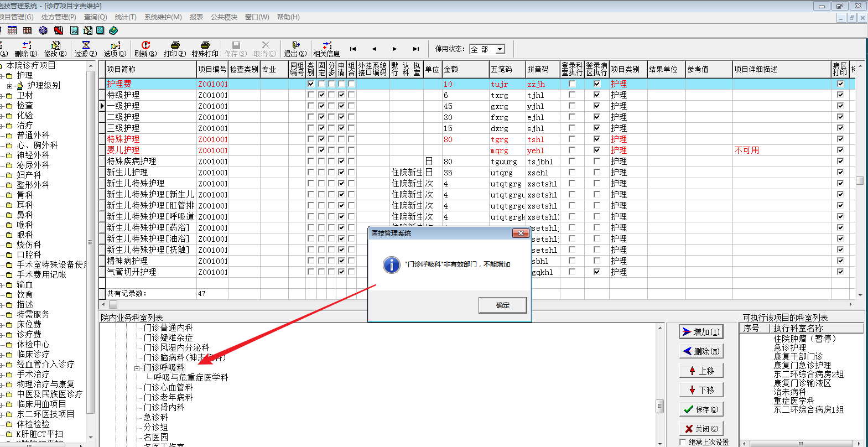Click the document with pencil icon
Image resolution: width=868 pixels, height=447 pixels.
87,30
